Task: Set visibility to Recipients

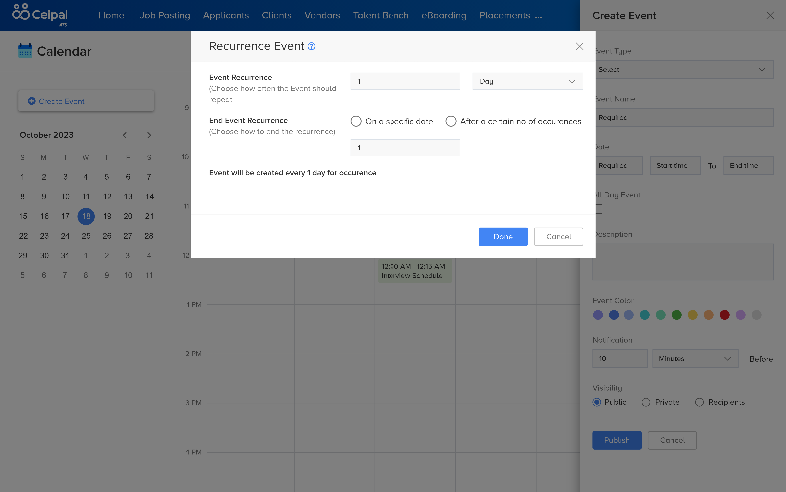Action: click(699, 402)
